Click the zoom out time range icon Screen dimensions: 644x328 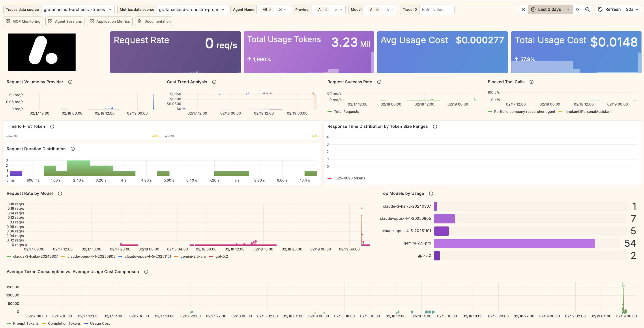(x=587, y=9)
